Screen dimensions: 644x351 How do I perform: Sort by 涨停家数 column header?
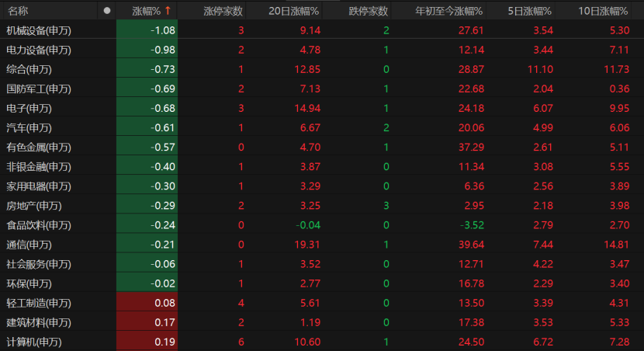(223, 11)
